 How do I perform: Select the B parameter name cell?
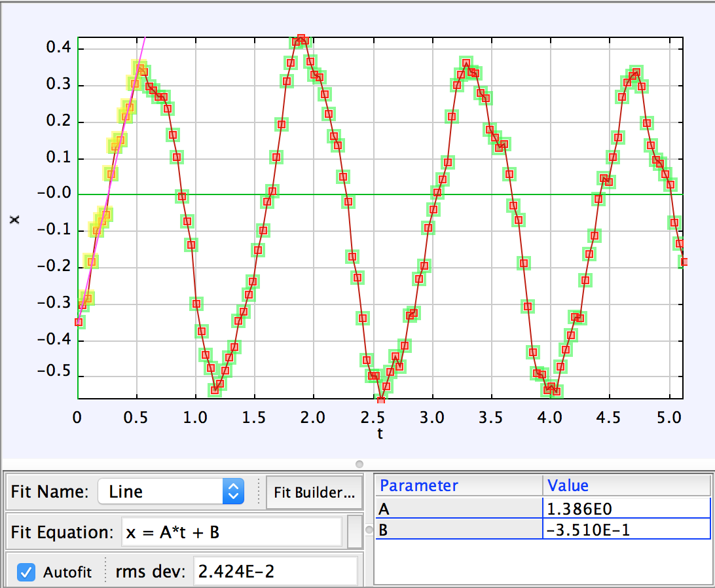(x=458, y=530)
